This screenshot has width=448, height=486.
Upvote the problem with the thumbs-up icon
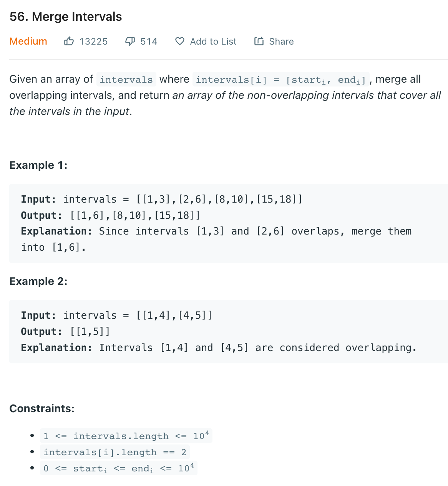69,41
